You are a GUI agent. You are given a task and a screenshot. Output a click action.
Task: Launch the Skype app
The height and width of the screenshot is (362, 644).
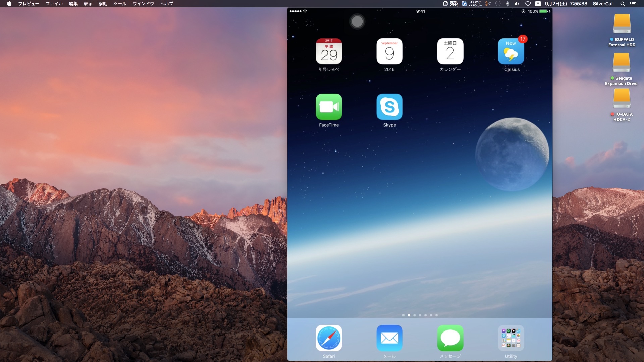(389, 107)
